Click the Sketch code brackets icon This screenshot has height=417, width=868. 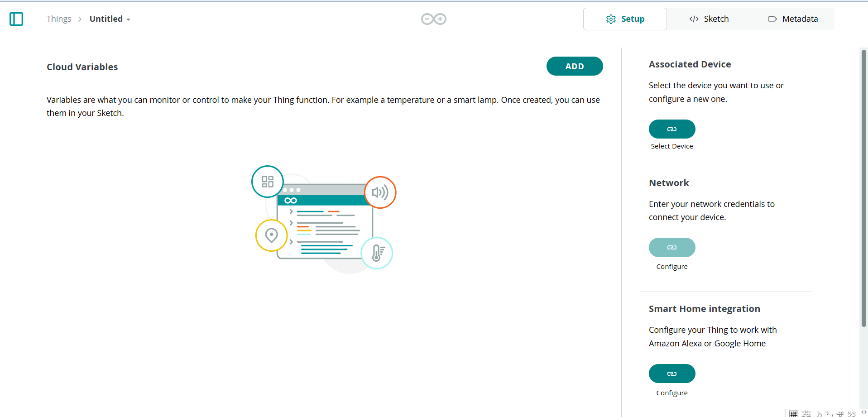coord(694,19)
